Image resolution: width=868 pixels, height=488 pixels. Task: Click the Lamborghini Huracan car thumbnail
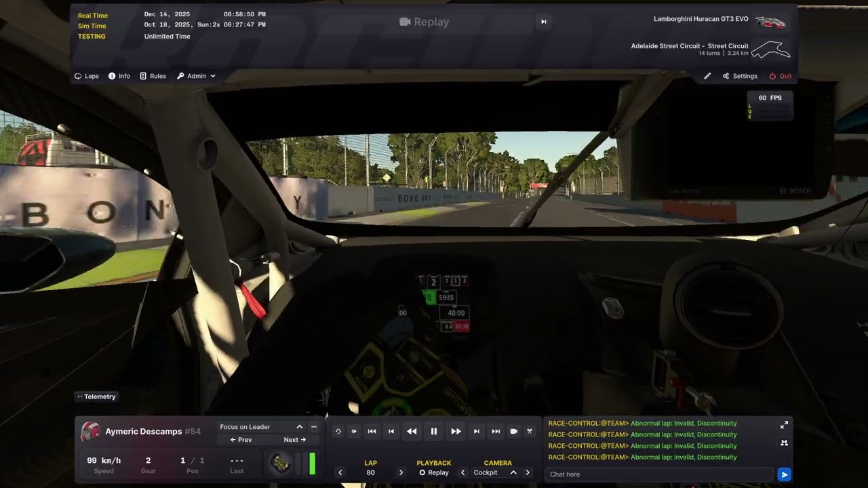click(x=771, y=22)
